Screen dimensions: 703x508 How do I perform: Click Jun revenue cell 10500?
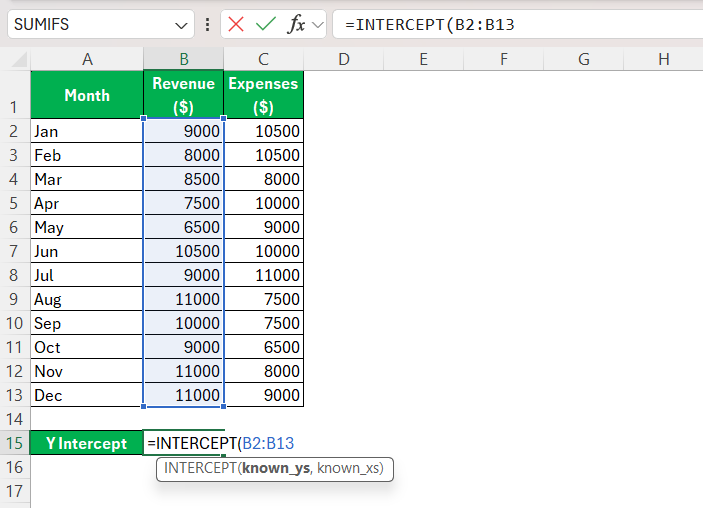183,251
